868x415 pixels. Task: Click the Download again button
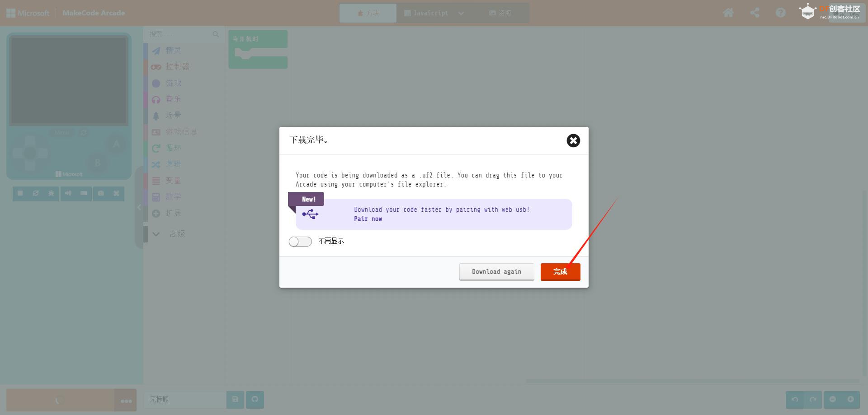pos(496,272)
